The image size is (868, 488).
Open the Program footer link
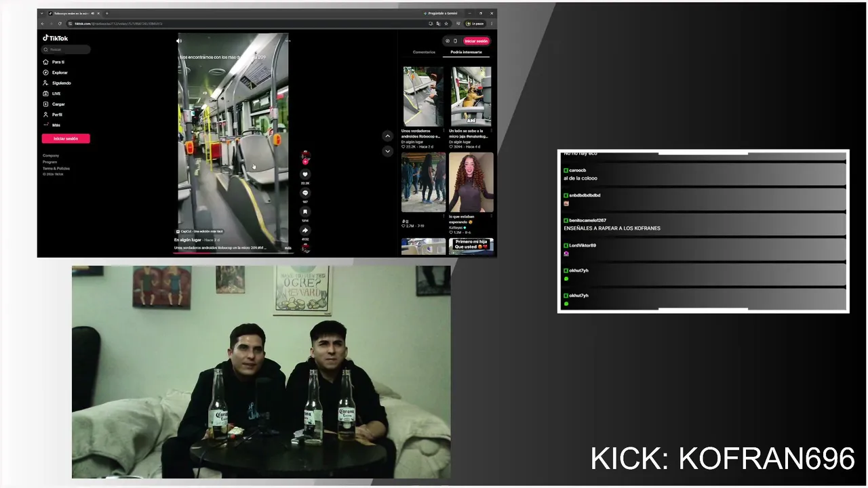(x=50, y=162)
